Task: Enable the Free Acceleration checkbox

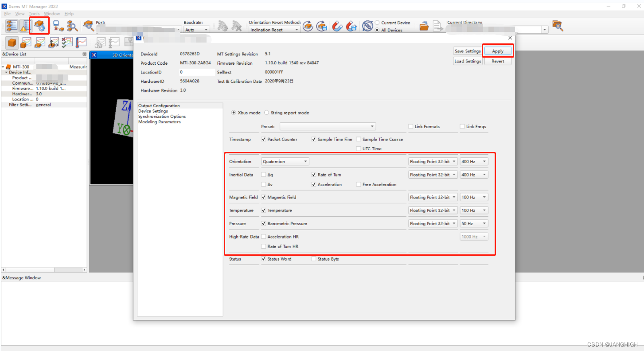Action: (359, 184)
